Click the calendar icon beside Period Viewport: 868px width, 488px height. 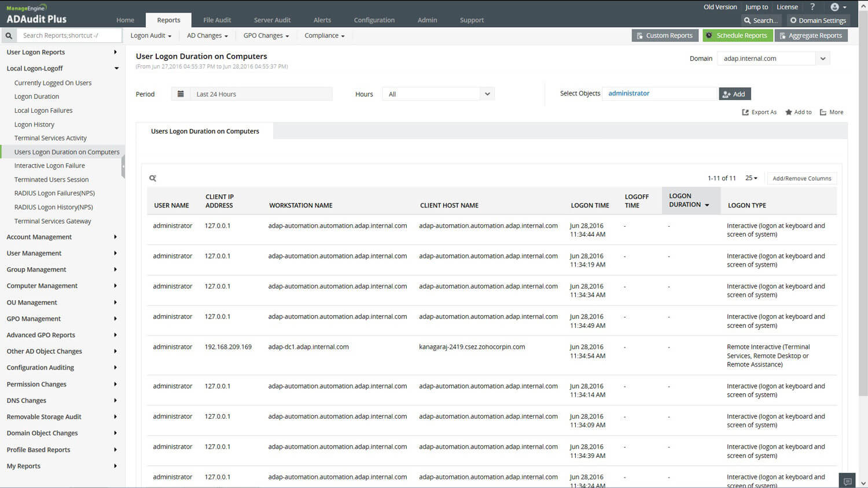pos(181,94)
